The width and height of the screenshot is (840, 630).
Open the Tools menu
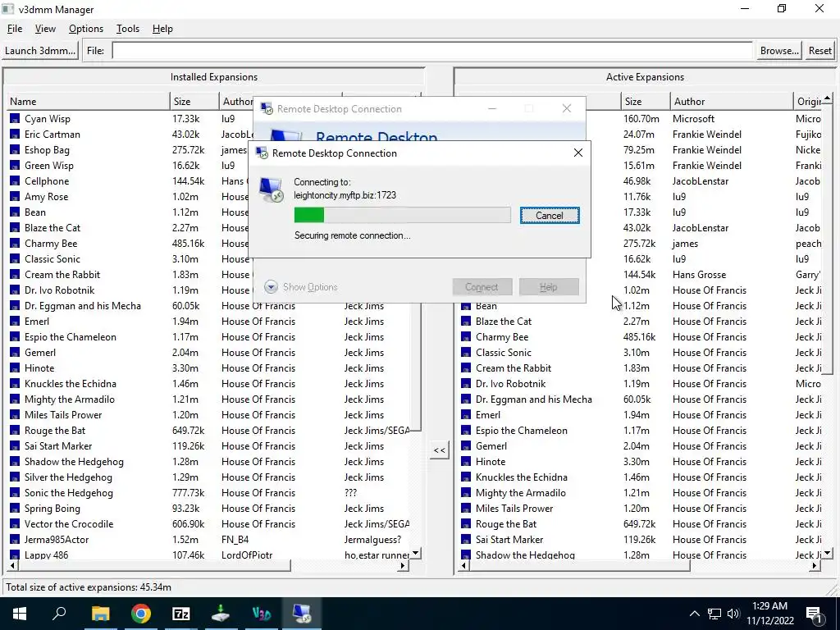coord(127,29)
